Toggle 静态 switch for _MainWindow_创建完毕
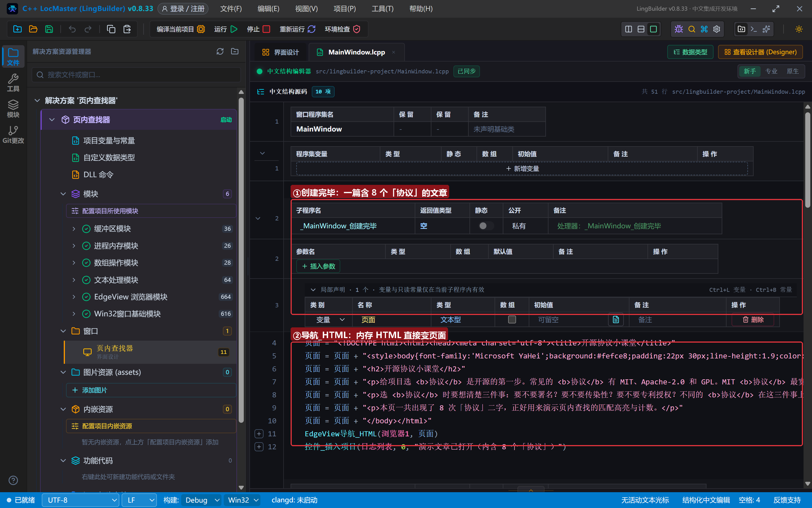The width and height of the screenshot is (812, 508). click(x=486, y=226)
